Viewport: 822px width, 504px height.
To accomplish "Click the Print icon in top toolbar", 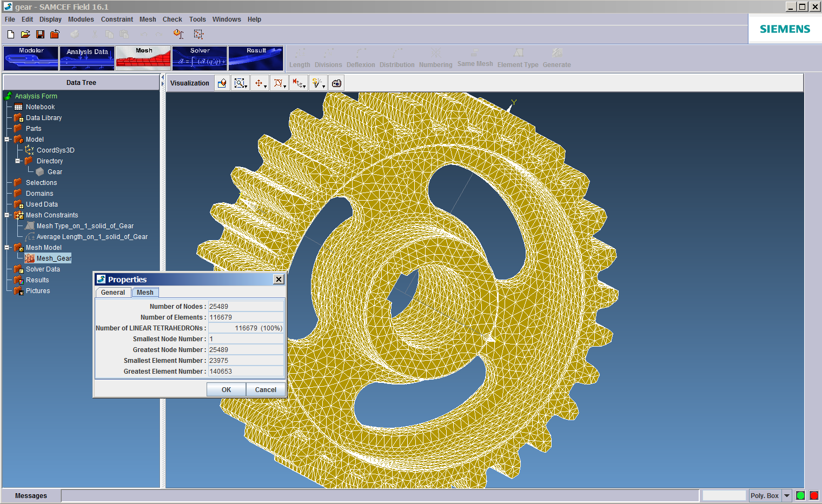I will (x=75, y=34).
